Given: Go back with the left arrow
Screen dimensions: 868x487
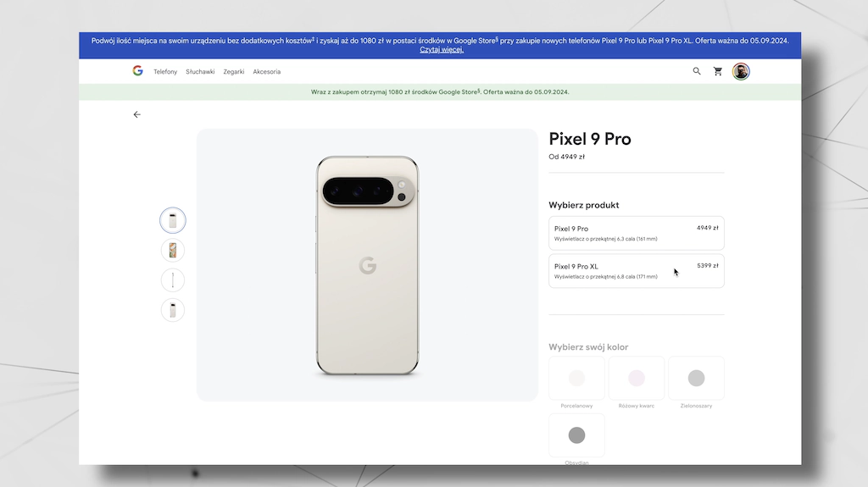Looking at the screenshot, I should pos(136,114).
